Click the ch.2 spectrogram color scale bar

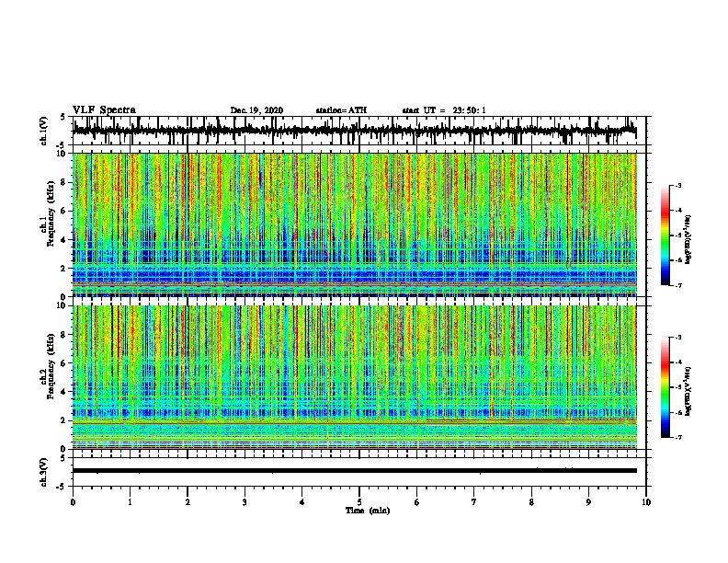point(665,387)
